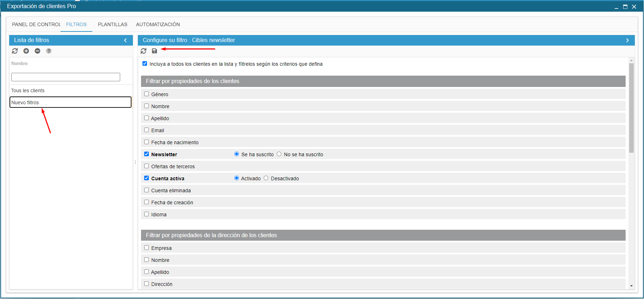Delete filter using the minus icon
This screenshot has height=299, width=644.
pos(37,51)
